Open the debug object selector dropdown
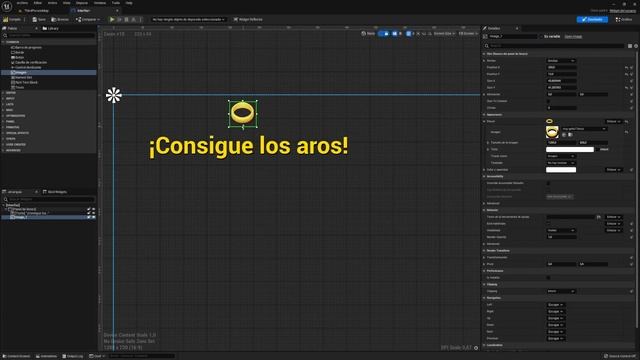Image resolution: width=640 pixels, height=360 pixels. click(x=188, y=19)
